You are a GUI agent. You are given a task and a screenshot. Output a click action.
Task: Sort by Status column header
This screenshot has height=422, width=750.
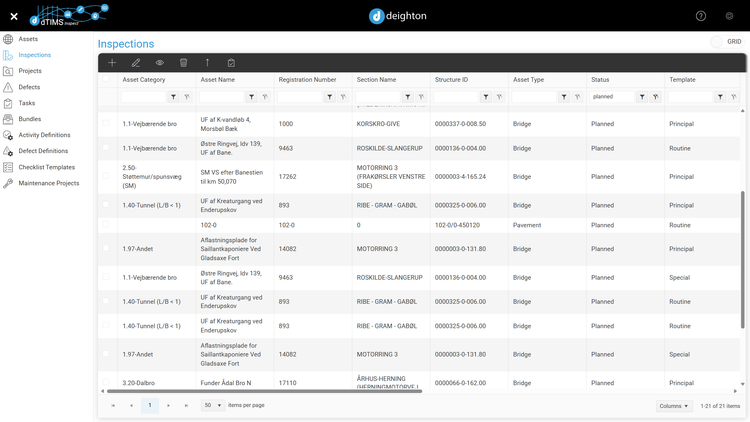pyautogui.click(x=600, y=79)
